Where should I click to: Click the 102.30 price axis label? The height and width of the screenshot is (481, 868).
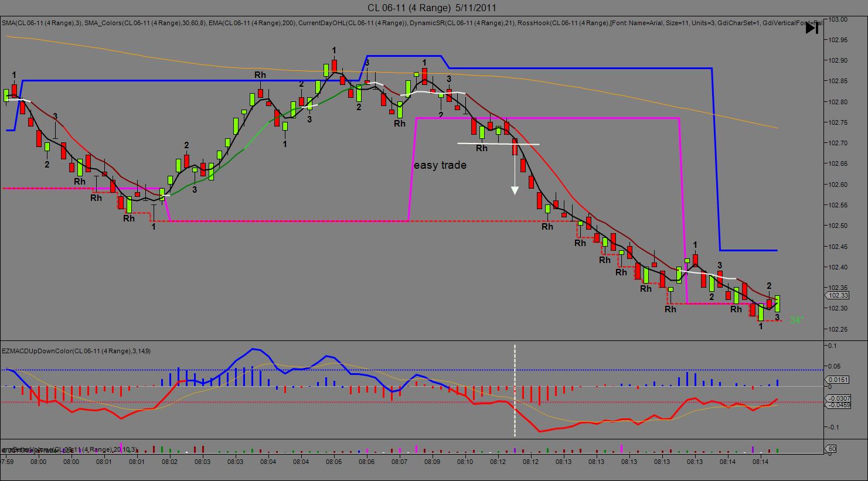point(839,308)
